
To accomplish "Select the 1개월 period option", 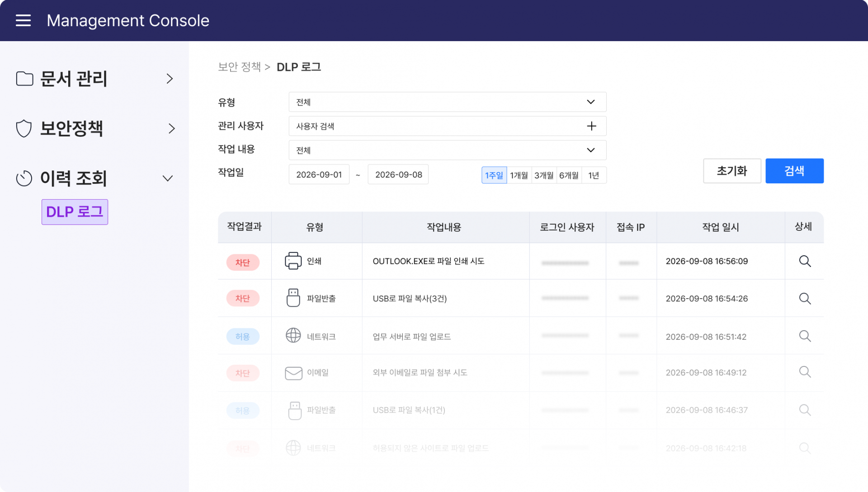I will 519,175.
